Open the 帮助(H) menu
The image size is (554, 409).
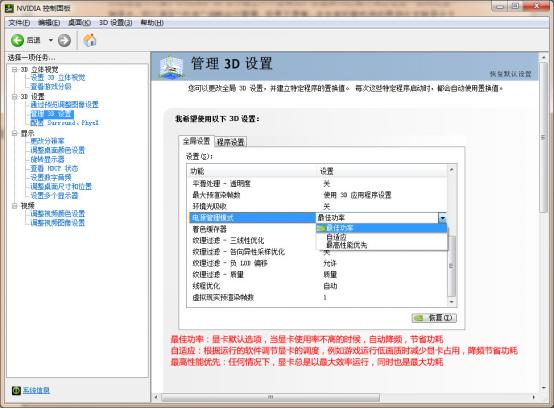point(152,23)
